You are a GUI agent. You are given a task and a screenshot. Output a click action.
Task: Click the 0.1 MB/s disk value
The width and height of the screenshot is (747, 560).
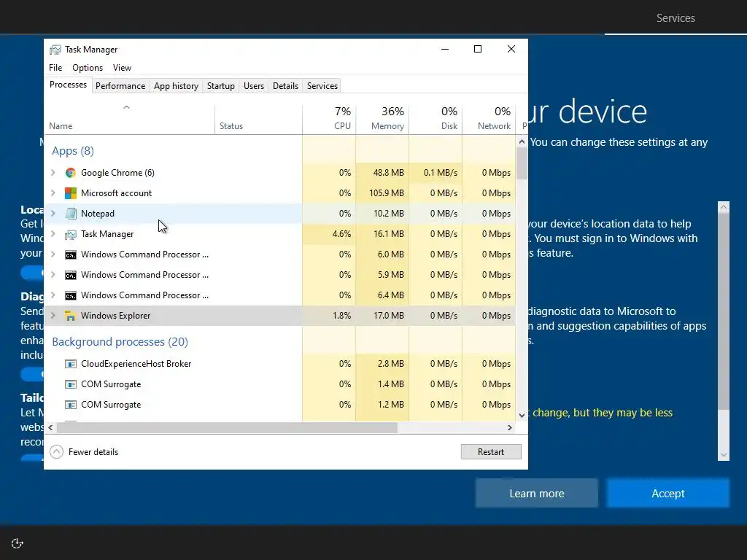(440, 173)
